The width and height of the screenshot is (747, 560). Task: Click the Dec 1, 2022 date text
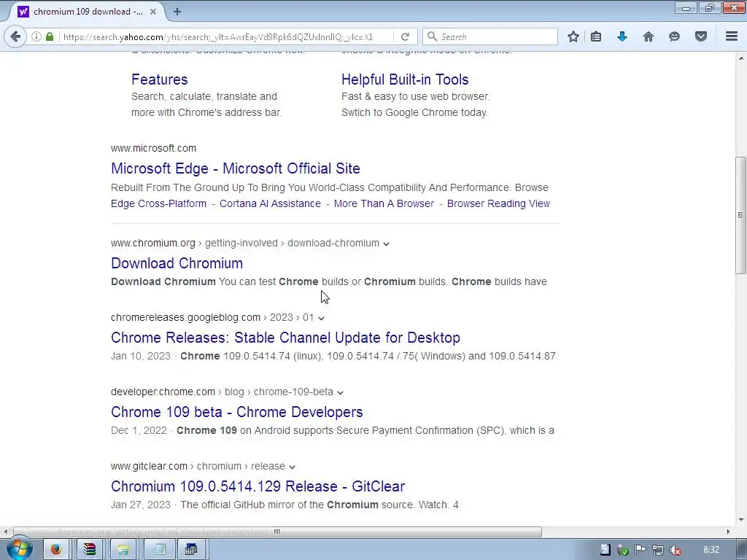click(x=139, y=430)
